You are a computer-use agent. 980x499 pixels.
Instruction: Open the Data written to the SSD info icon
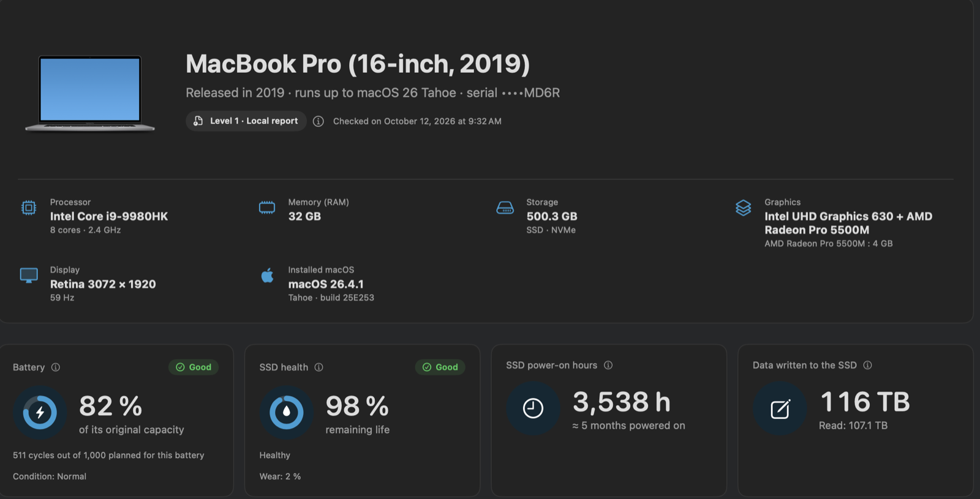pyautogui.click(x=867, y=365)
